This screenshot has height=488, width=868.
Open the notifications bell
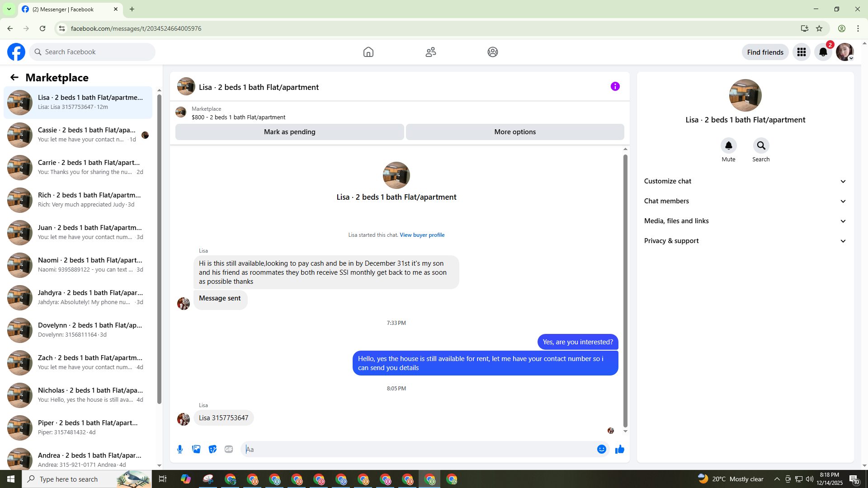click(x=823, y=52)
